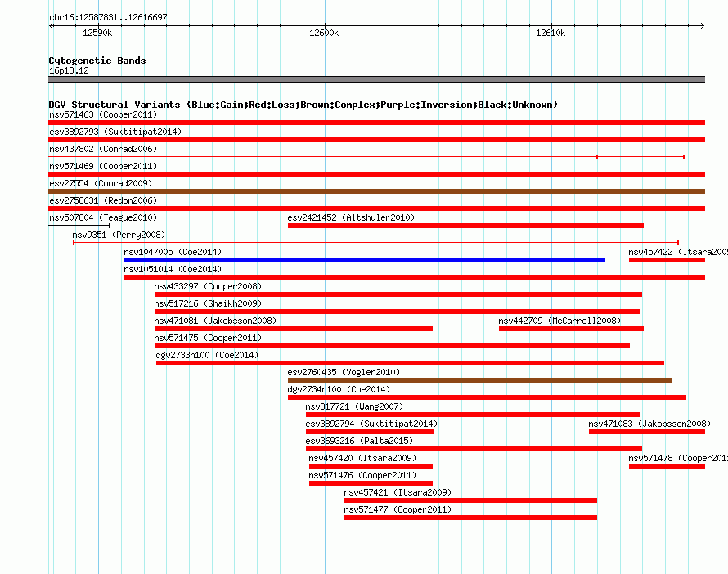Viewport: 728px width, 574px height.
Task: Click the brown complex bar under esv27554
Action: [x=376, y=191]
